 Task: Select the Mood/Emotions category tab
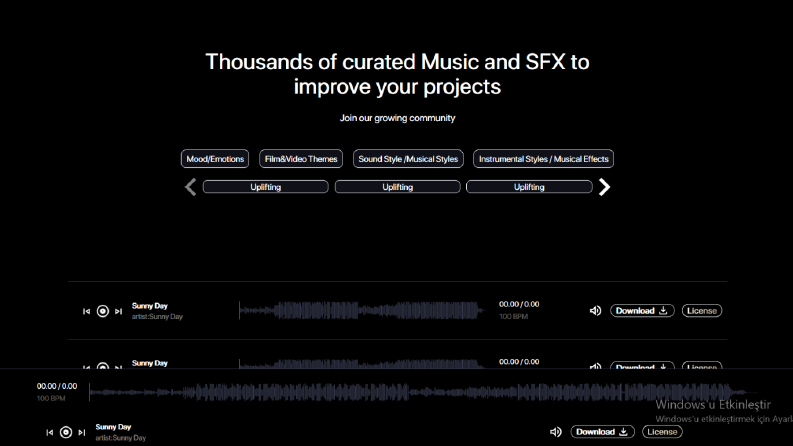[215, 159]
